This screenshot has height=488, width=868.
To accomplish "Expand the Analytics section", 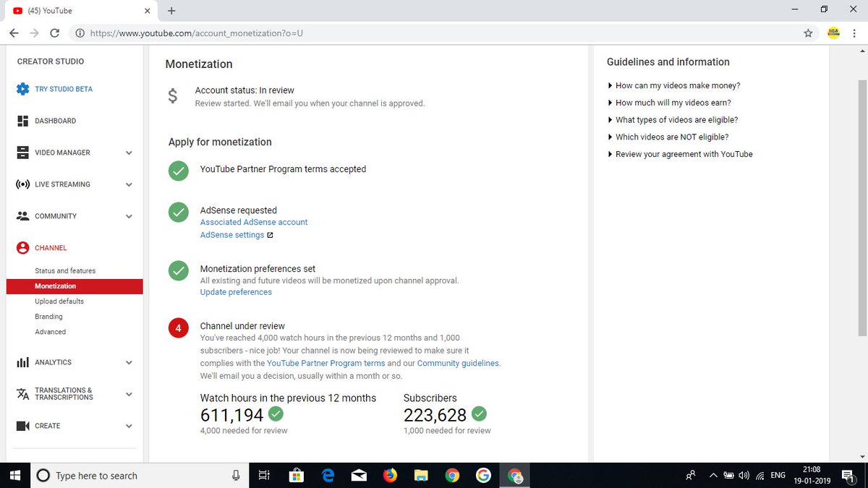I will [x=129, y=362].
